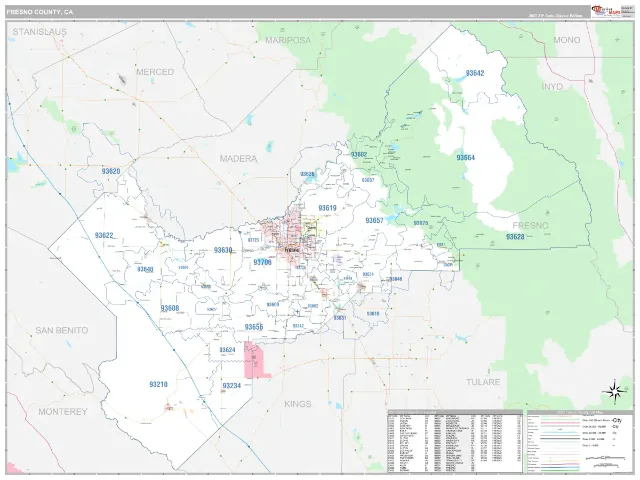Screen dimensions: 640x480
Task: Click the 'FRESNO COUNTY, CA' map title
Action: tap(40, 12)
